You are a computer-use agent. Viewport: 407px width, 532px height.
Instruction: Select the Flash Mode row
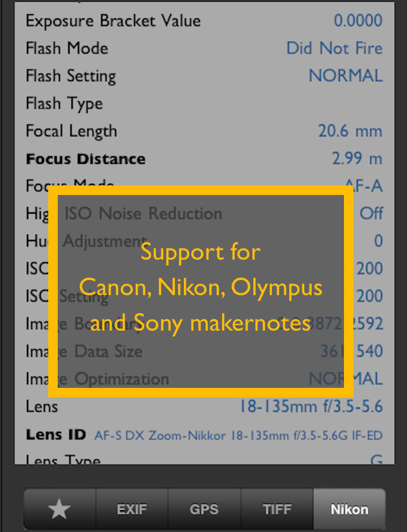point(205,48)
